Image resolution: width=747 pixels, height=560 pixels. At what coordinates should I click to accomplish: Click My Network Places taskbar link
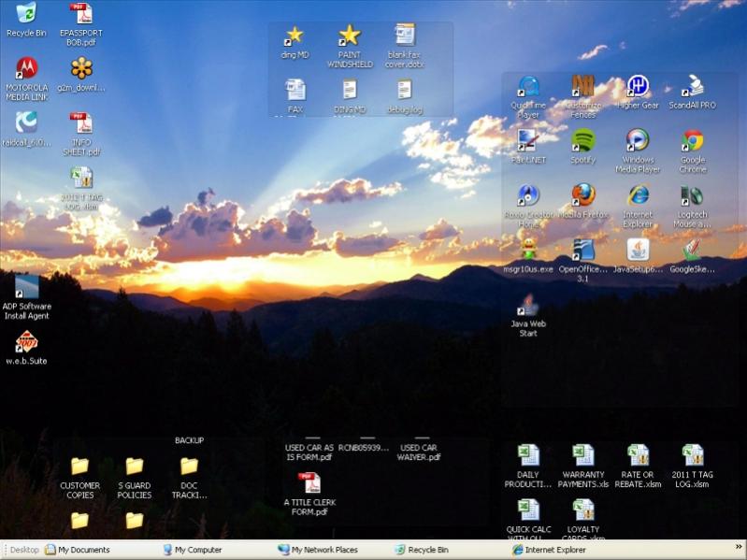click(318, 550)
